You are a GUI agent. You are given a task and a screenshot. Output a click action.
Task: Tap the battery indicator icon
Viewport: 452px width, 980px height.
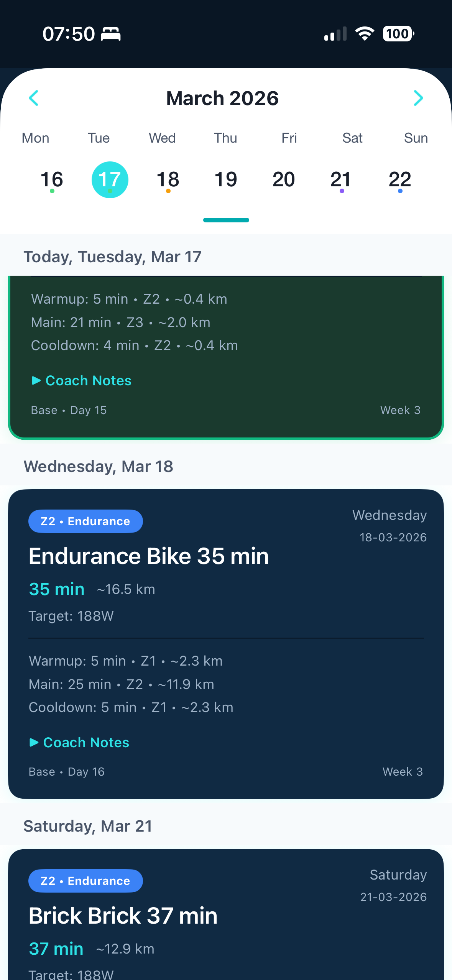[398, 34]
